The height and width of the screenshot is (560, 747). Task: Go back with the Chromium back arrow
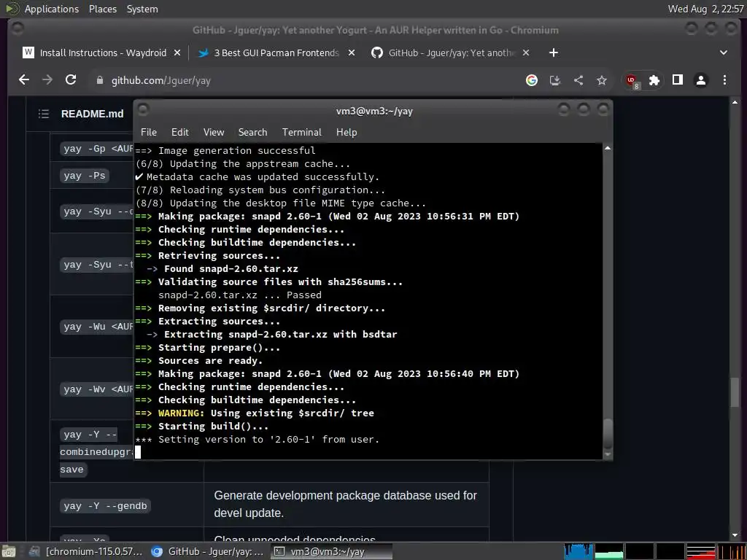click(x=24, y=80)
